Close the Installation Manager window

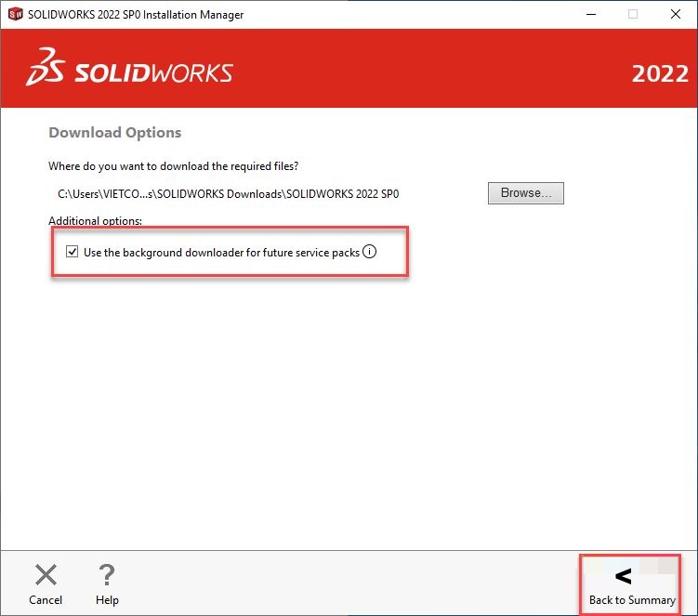[x=676, y=14]
